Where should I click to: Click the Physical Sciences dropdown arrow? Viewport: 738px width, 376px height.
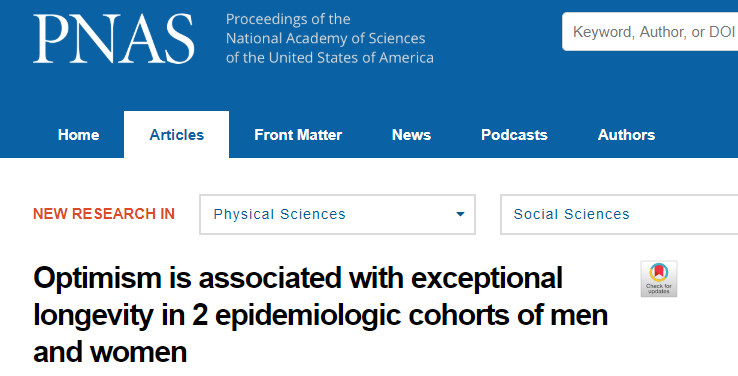(x=460, y=214)
